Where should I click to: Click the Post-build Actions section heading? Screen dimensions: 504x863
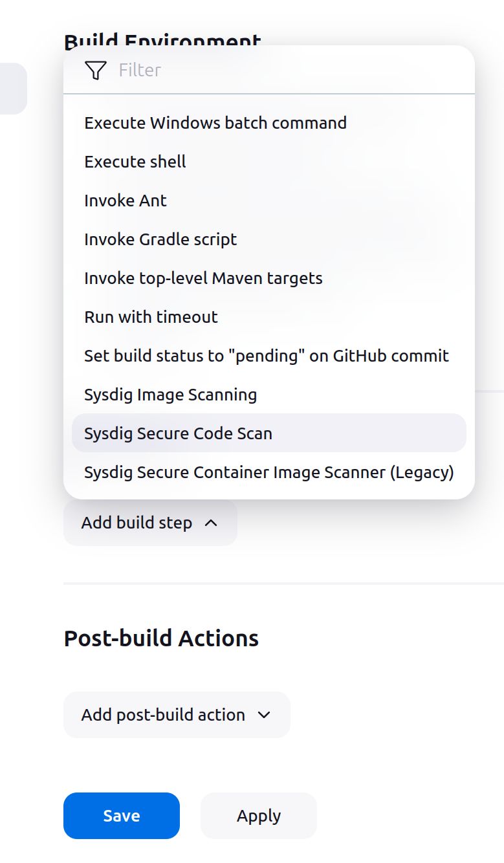[161, 639]
